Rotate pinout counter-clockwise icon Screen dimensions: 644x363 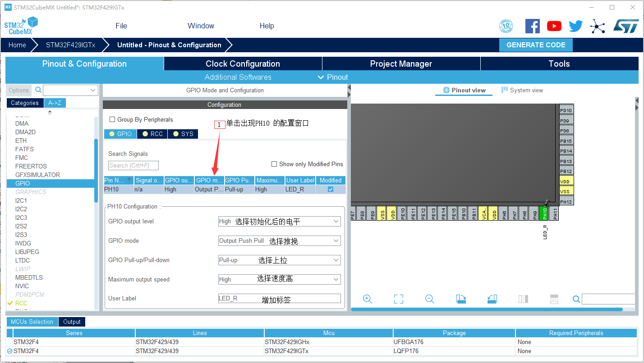492,299
